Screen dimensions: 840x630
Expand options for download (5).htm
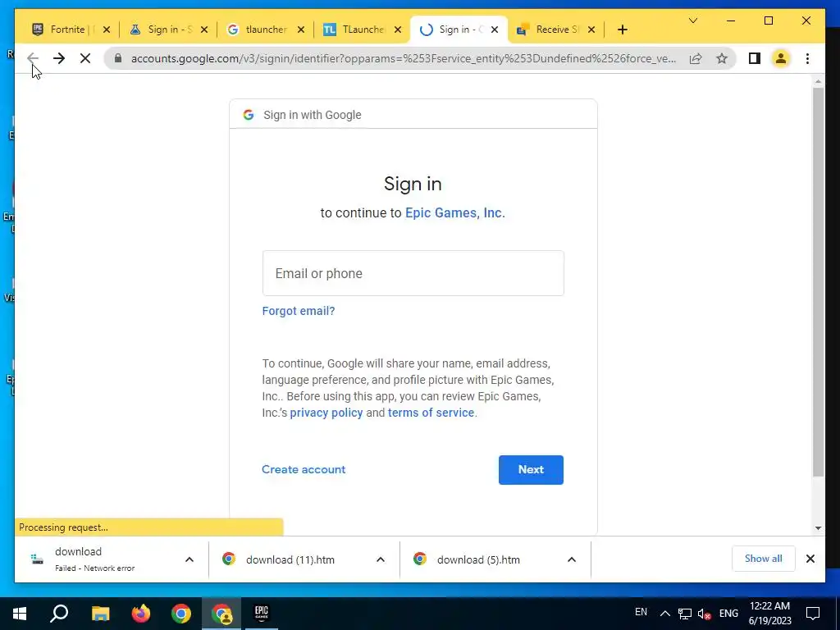pyautogui.click(x=572, y=559)
